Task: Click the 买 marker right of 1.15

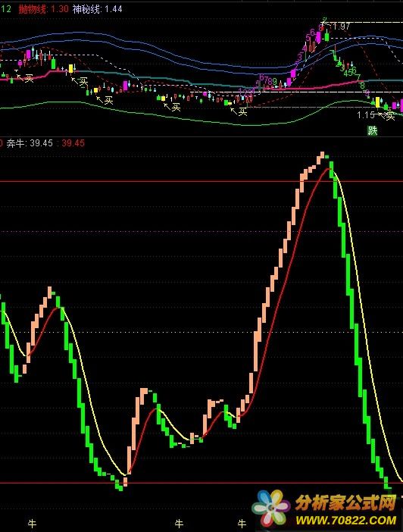Action: click(x=387, y=116)
